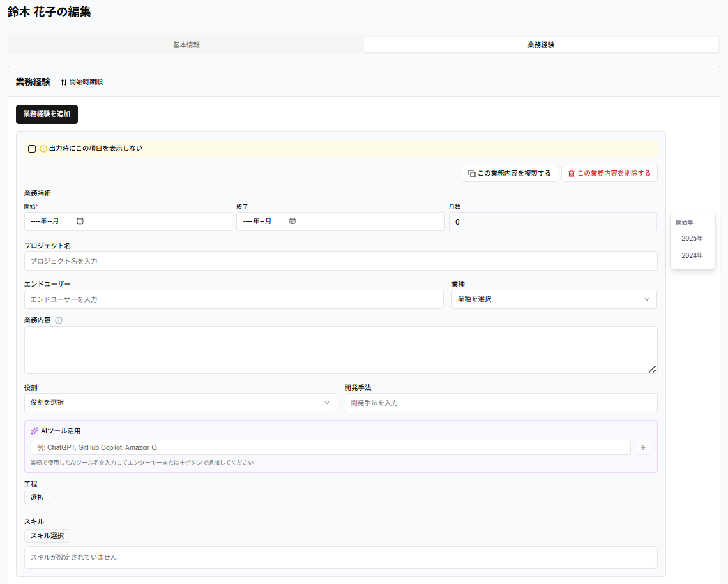This screenshot has height=584, width=728.
Task: Click the 業務内容 textarea resize handle
Action: (x=652, y=370)
